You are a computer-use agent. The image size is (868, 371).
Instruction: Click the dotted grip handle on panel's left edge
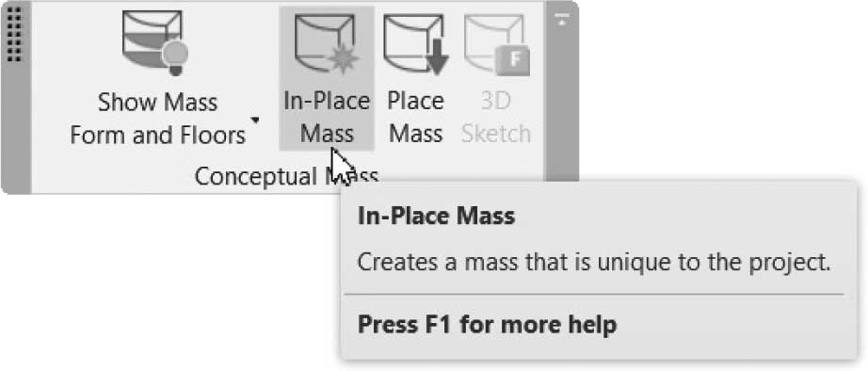click(x=15, y=34)
